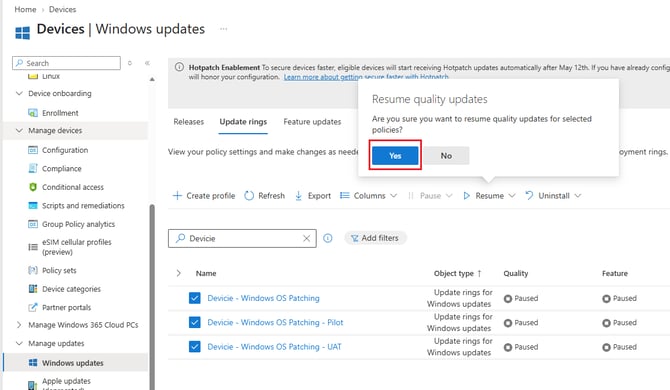Open the Feature updates tab
Image resolution: width=670 pixels, height=390 pixels.
tap(312, 122)
